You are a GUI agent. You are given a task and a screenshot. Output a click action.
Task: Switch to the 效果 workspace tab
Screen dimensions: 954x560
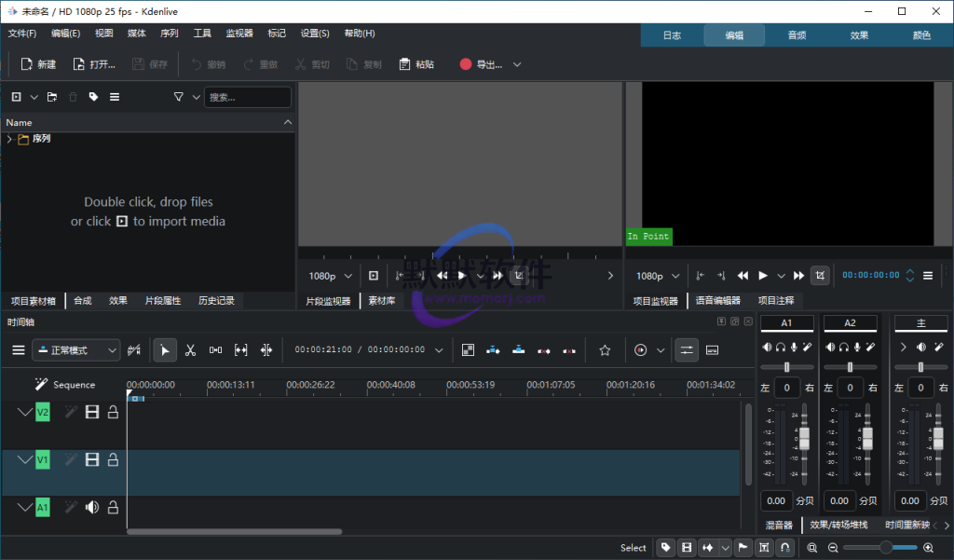pos(859,35)
